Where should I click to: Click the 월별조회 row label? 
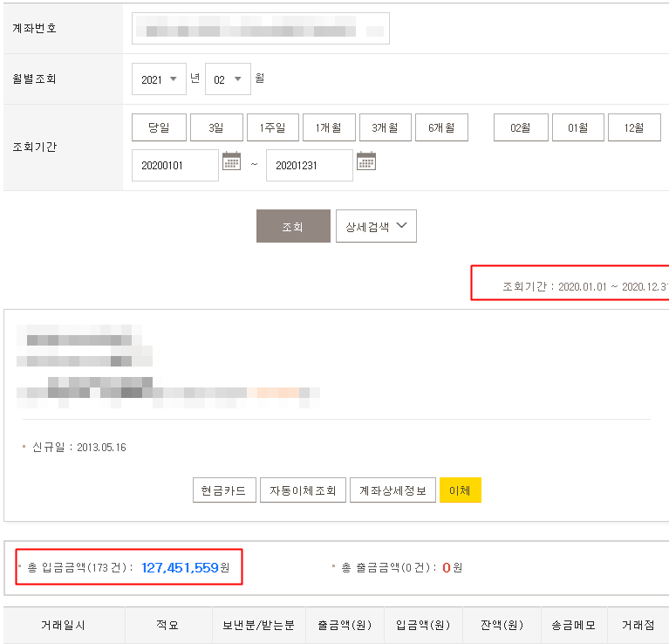35,79
